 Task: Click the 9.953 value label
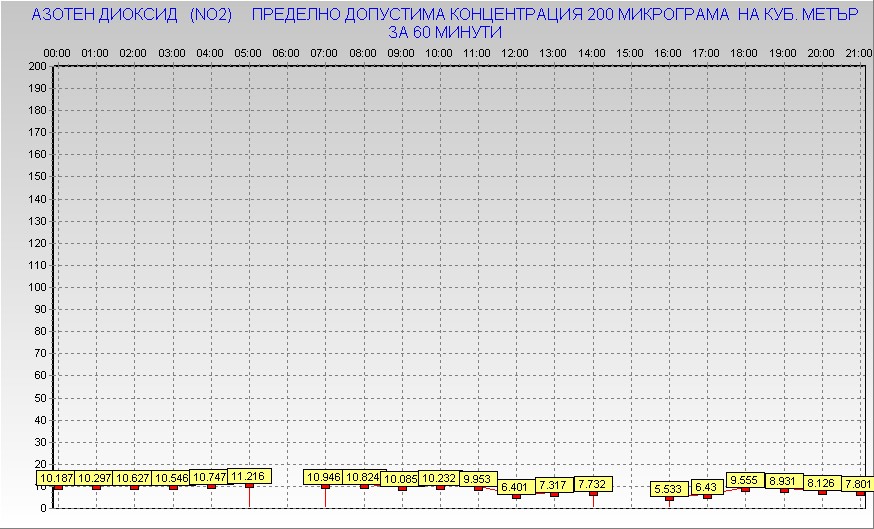(x=479, y=479)
